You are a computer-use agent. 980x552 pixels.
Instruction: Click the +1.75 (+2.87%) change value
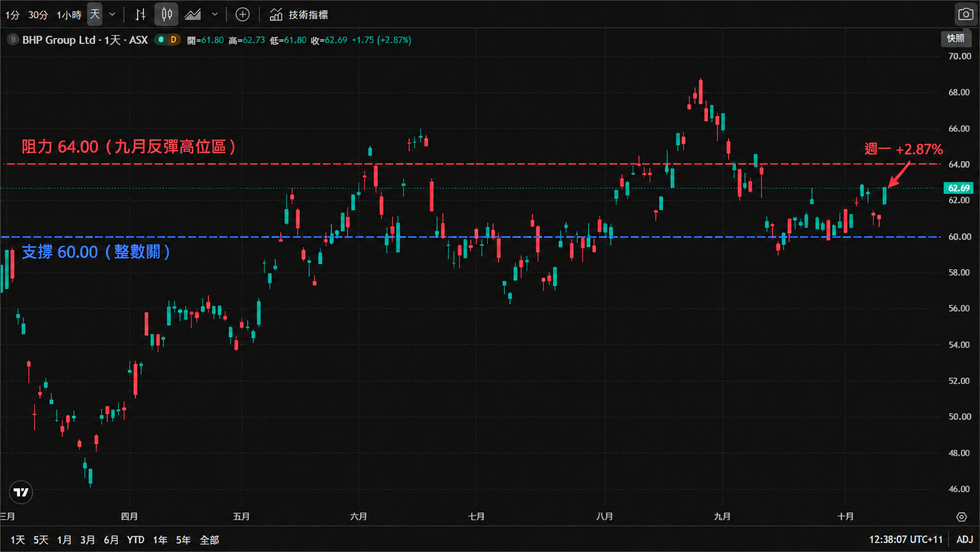click(382, 40)
